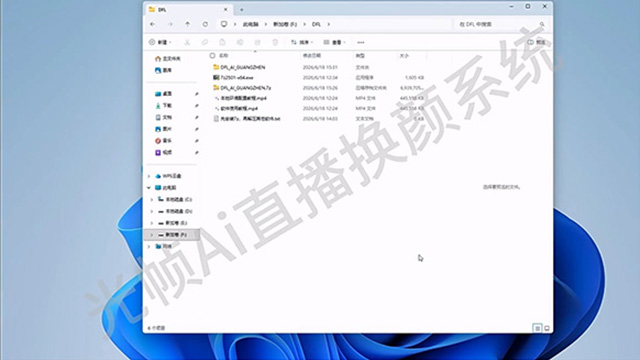Close the DFL tab
This screenshot has height=360, width=640.
(x=226, y=9)
